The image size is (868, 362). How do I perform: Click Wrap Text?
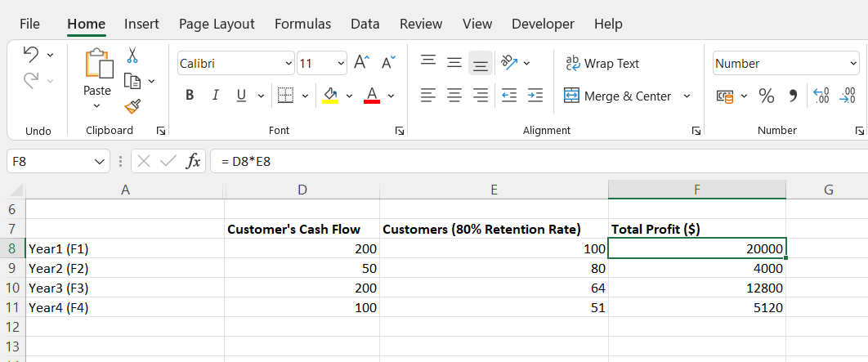click(602, 64)
